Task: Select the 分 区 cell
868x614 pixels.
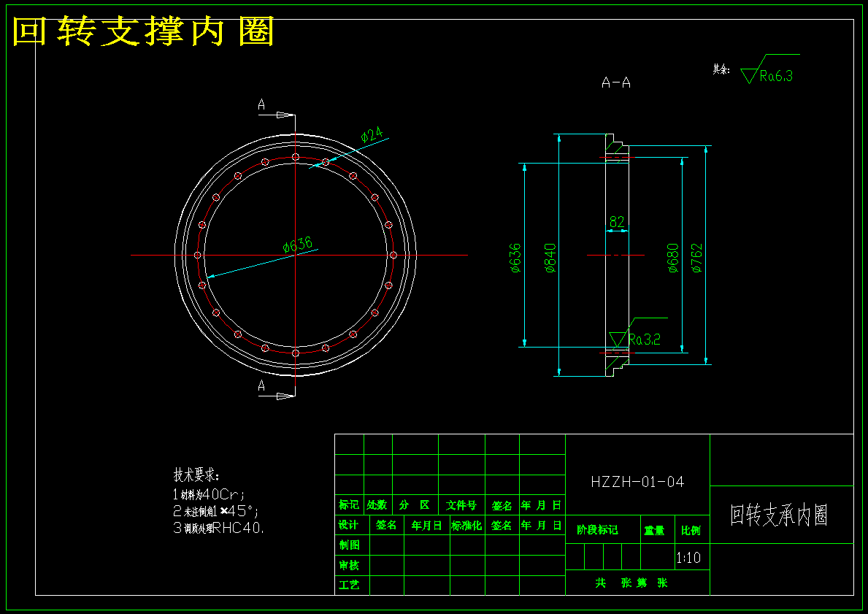Action: (x=415, y=505)
